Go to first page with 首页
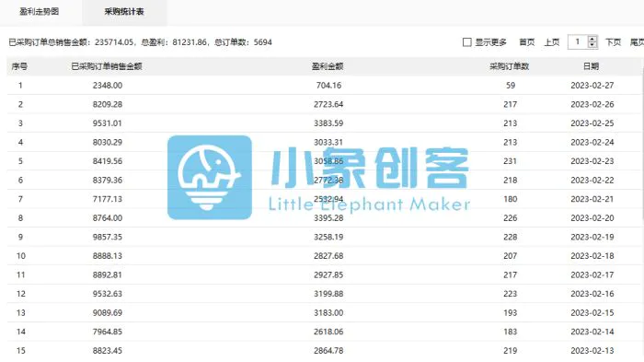This screenshot has height=362, width=644. (526, 42)
